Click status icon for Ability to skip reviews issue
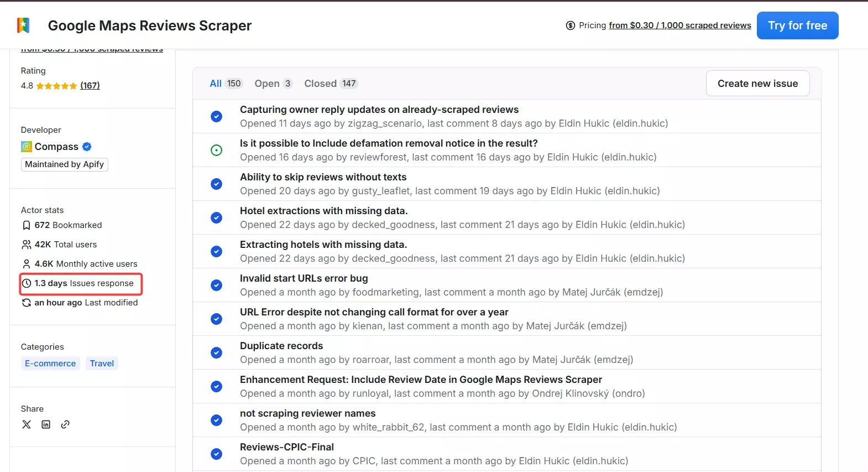The height and width of the screenshot is (472, 868). (x=217, y=184)
